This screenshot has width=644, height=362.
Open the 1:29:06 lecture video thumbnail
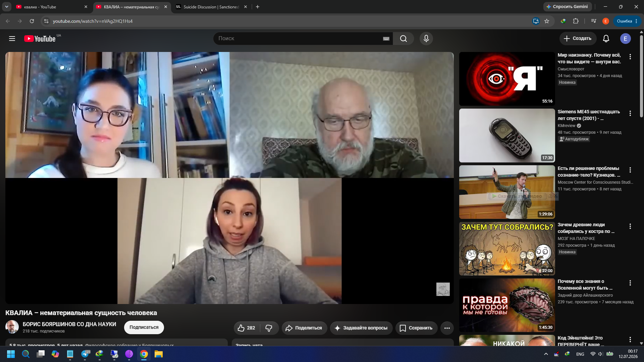(507, 192)
